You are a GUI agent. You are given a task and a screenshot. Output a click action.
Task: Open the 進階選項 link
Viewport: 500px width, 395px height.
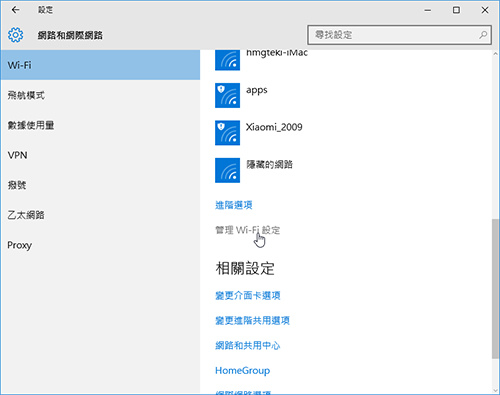click(234, 205)
